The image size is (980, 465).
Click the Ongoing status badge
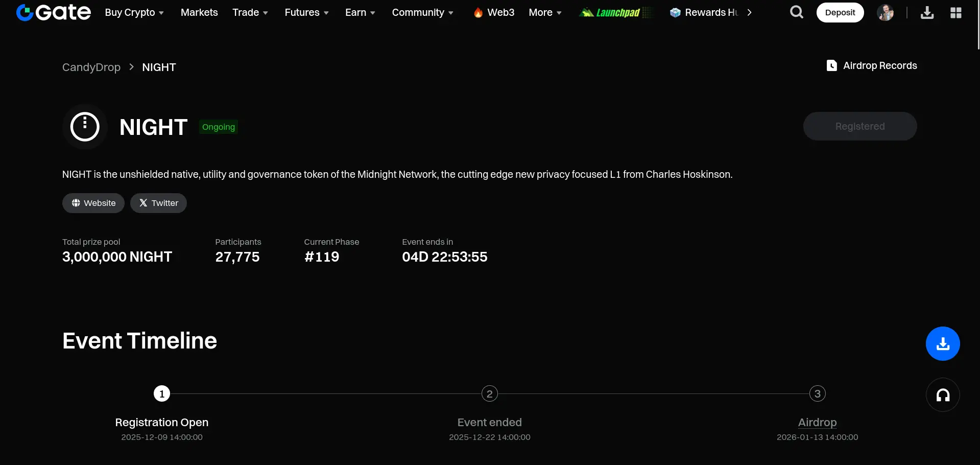pyautogui.click(x=219, y=127)
